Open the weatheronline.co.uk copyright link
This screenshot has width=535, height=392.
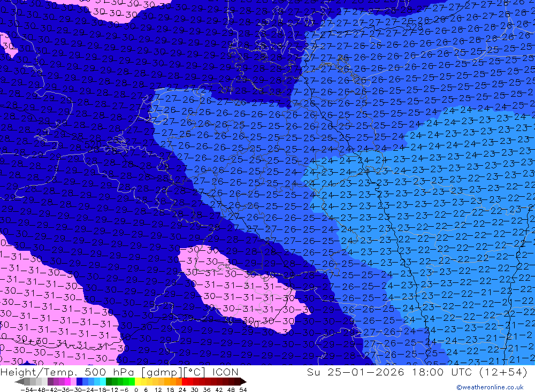pos(490,387)
